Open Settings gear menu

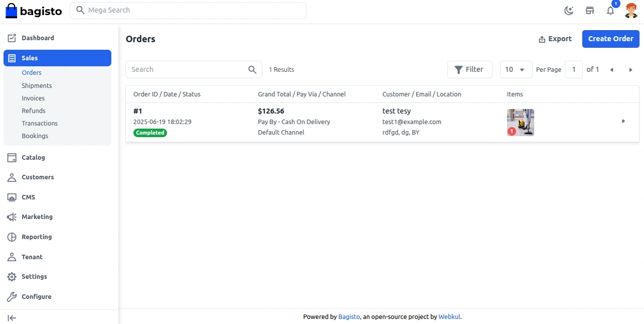click(34, 277)
